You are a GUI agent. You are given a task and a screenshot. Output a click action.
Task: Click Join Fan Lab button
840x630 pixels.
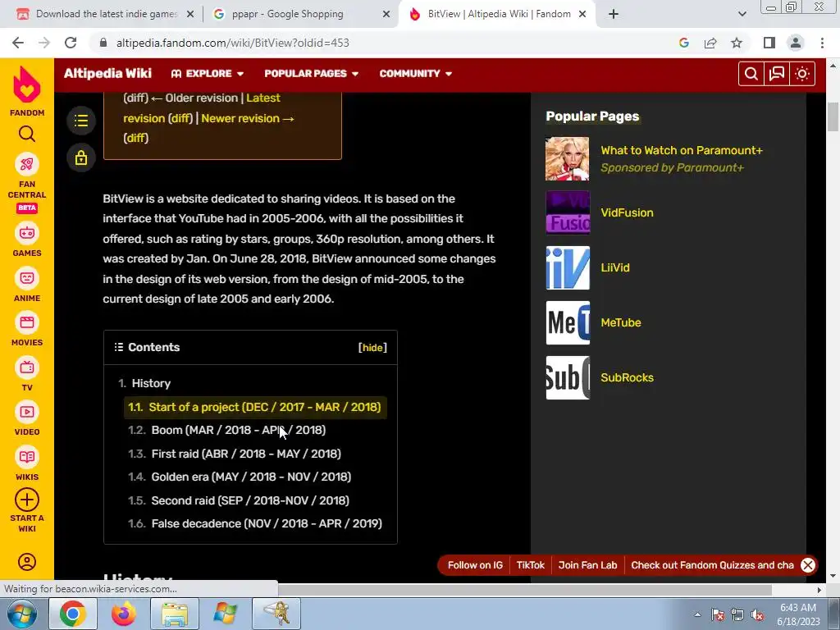click(x=587, y=565)
